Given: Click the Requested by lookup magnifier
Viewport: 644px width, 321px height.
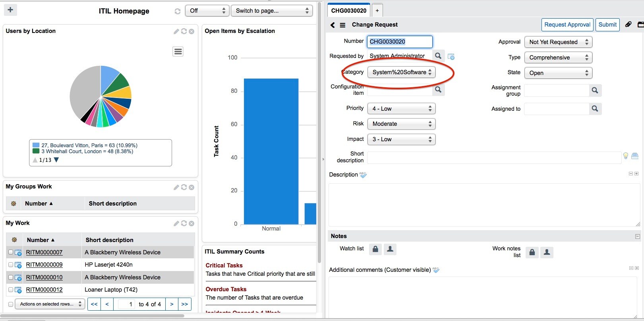Looking at the screenshot, I should click(438, 56).
